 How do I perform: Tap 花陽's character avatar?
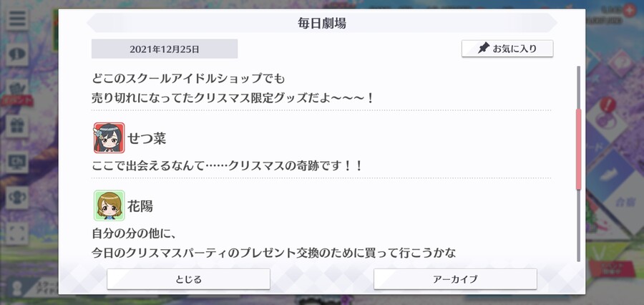pyautogui.click(x=109, y=205)
